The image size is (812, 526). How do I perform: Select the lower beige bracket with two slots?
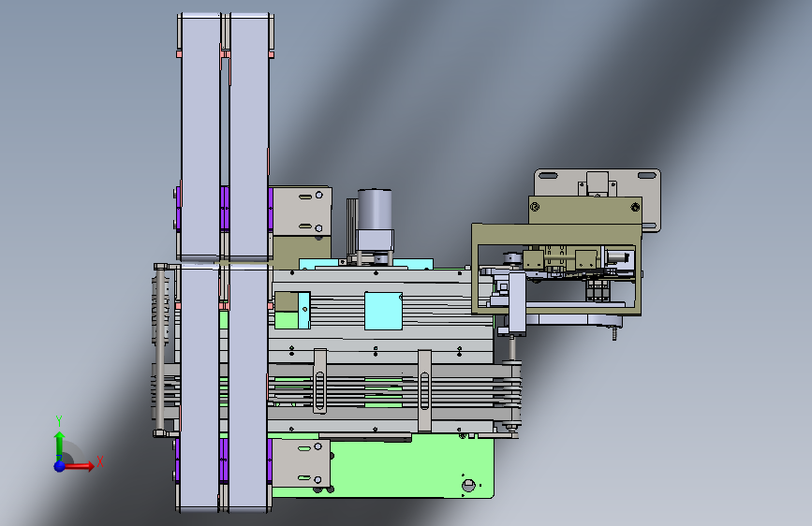pos(301,463)
